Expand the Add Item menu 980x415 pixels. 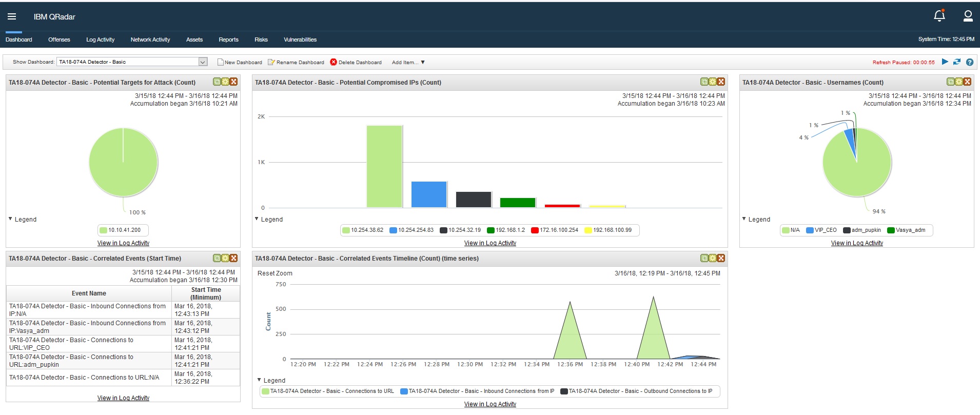click(408, 63)
